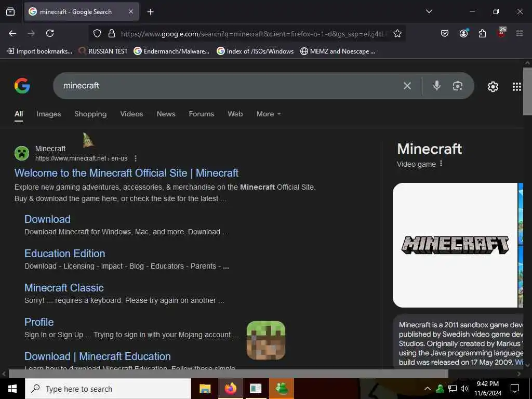
Task: Close the minecraft Google Search tab
Action: [131, 12]
